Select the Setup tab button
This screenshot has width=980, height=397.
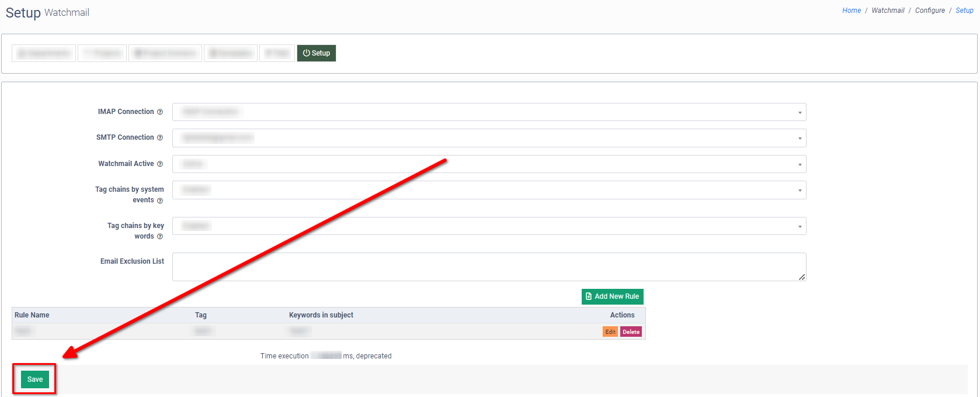pos(317,53)
